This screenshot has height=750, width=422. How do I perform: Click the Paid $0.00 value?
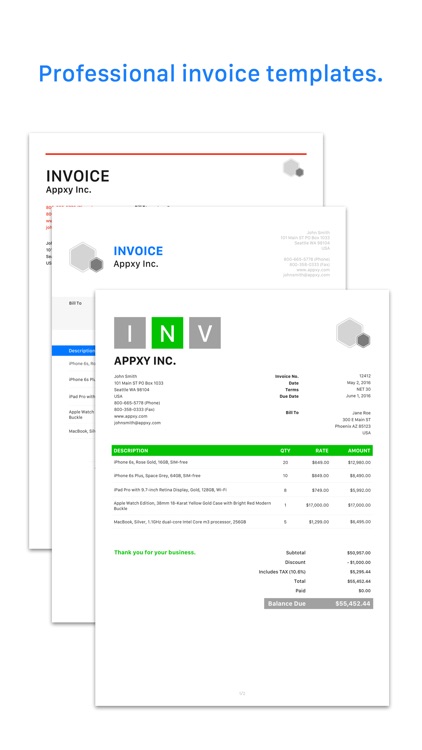[x=365, y=591]
